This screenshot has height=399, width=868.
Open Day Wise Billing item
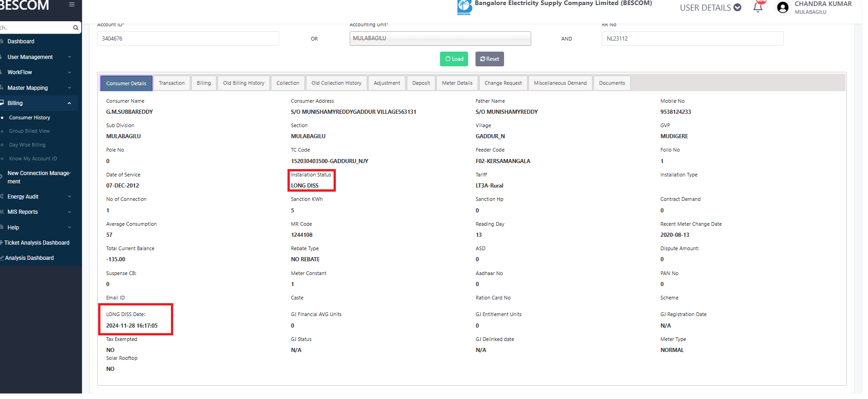pos(27,145)
